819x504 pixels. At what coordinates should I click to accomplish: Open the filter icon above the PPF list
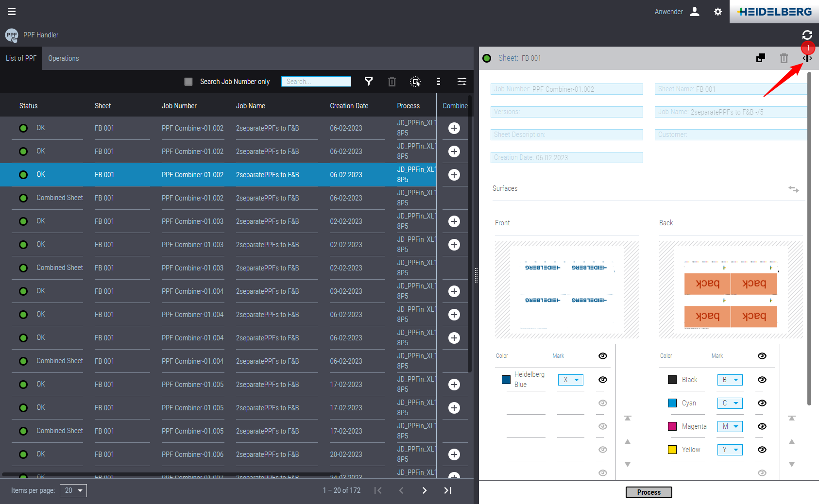tap(369, 82)
